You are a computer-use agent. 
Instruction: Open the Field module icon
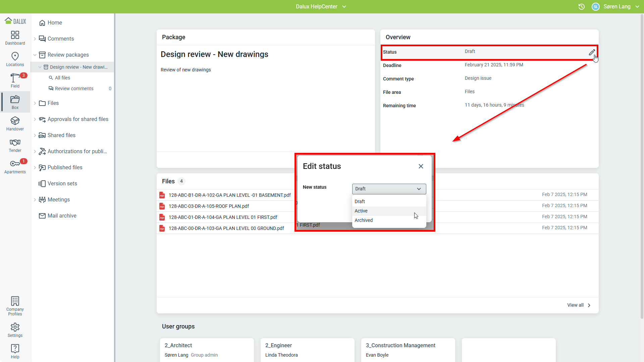(15, 80)
